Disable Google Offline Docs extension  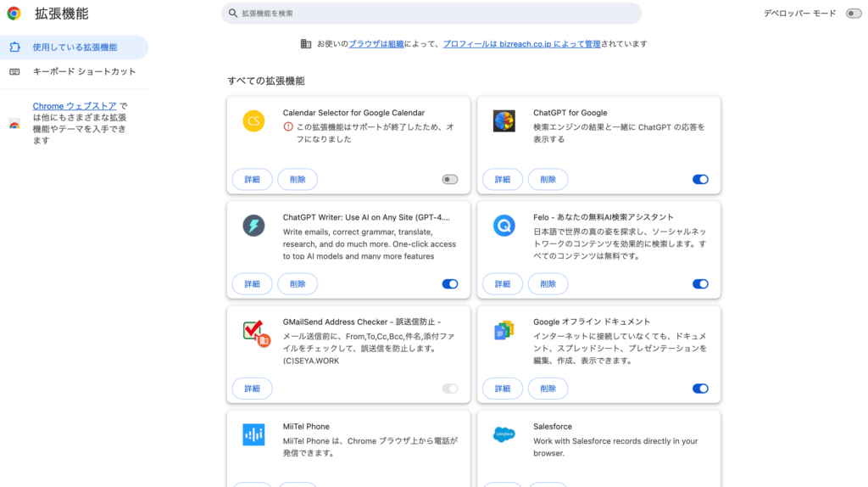(700, 389)
